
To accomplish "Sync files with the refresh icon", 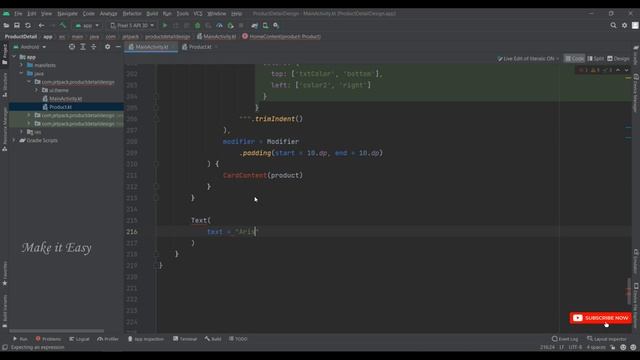I will click(28, 25).
